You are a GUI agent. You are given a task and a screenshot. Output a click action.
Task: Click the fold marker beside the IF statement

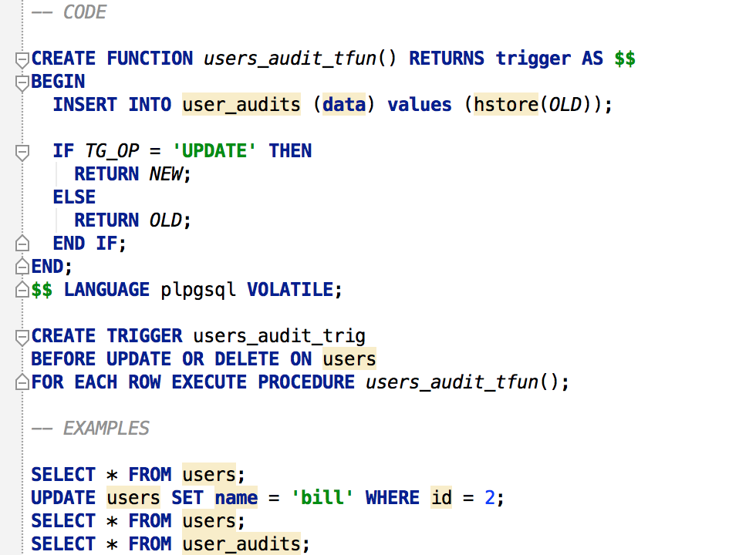tap(22, 151)
